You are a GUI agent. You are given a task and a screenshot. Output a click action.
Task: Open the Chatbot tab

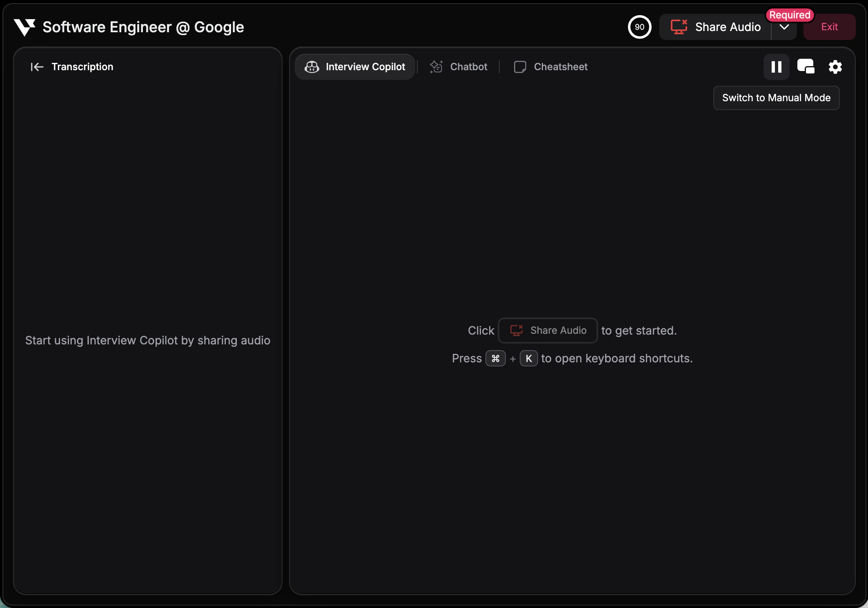(458, 67)
